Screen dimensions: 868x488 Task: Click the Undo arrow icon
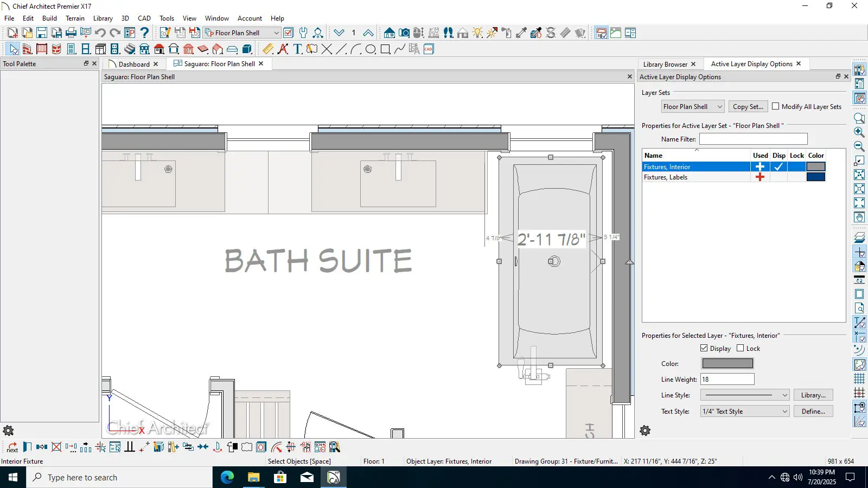pyautogui.click(x=100, y=33)
